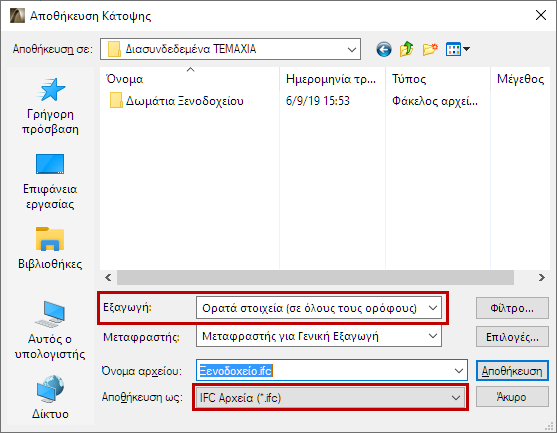Sort by the Τύπος column header
Image resolution: width=557 pixels, height=433 pixels.
pyautogui.click(x=438, y=79)
